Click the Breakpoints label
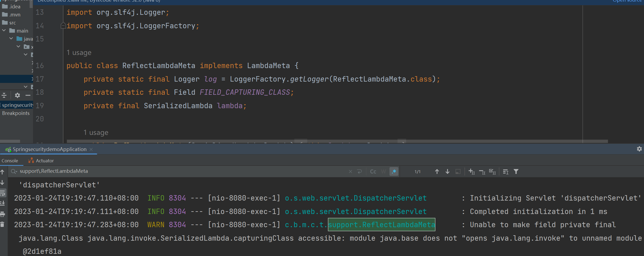 tap(16, 113)
